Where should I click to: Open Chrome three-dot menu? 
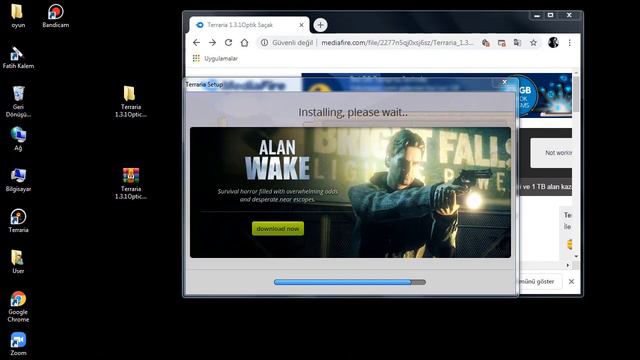point(569,42)
